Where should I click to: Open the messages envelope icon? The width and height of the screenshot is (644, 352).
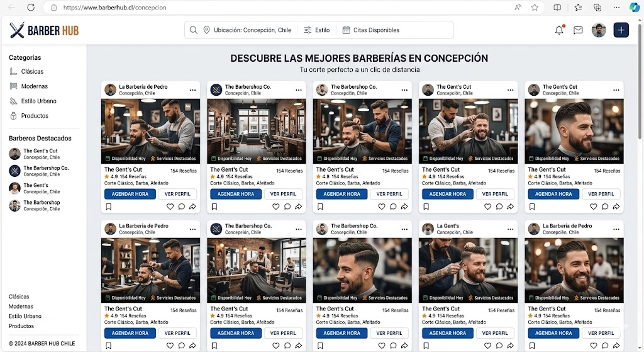tap(578, 30)
